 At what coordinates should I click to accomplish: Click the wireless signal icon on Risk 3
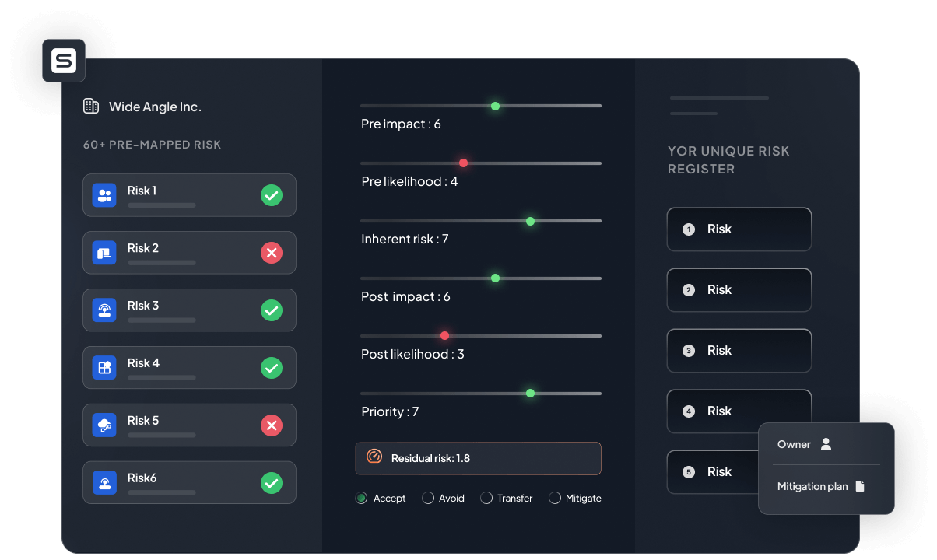(x=104, y=310)
